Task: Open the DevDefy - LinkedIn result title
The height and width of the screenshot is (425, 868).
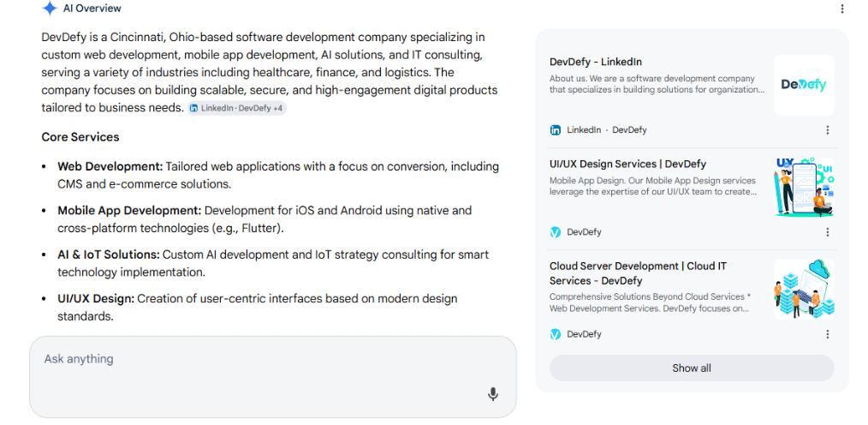Action: 596,62
